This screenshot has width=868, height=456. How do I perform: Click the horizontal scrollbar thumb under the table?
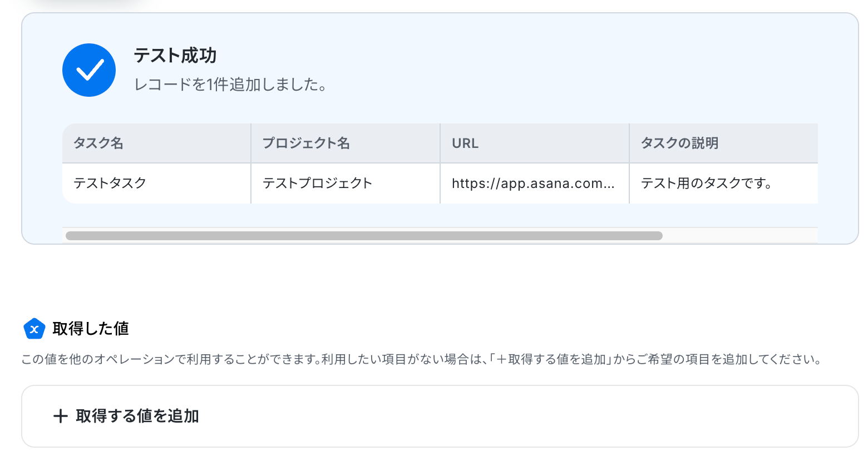(x=364, y=236)
